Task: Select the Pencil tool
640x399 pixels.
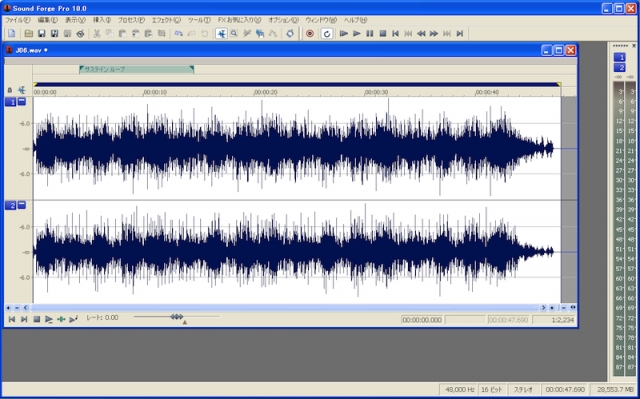Action: point(247,33)
